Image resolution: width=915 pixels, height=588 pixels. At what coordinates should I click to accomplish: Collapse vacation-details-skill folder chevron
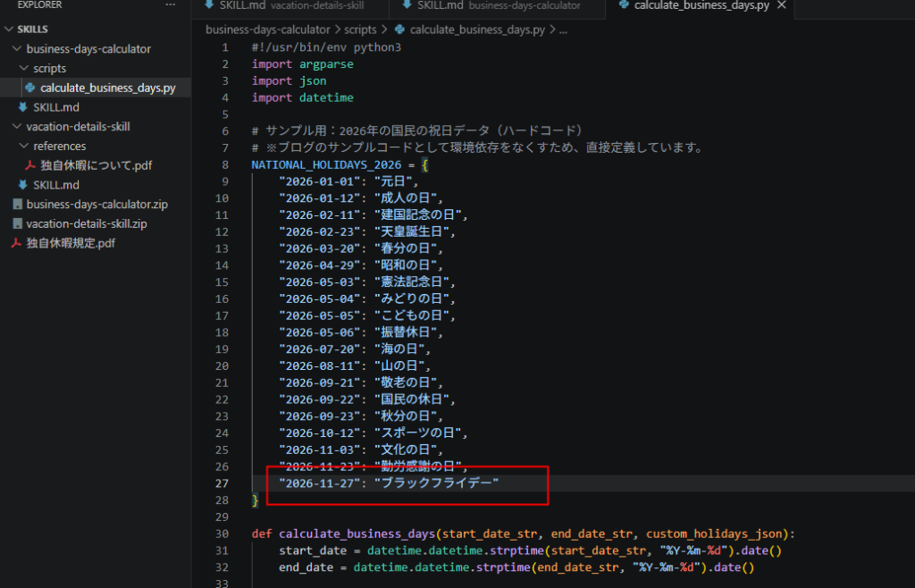coord(17,127)
